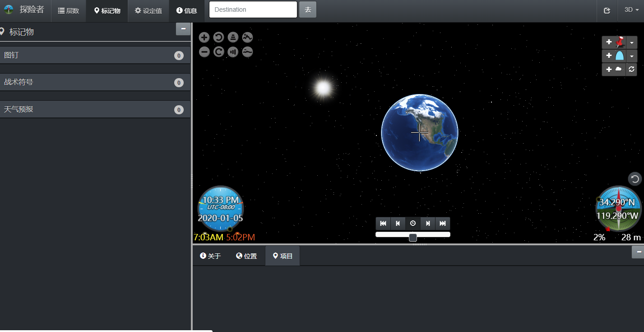644x332 pixels.
Task: Click the reset view circular arrow icon
Action: [x=635, y=179]
